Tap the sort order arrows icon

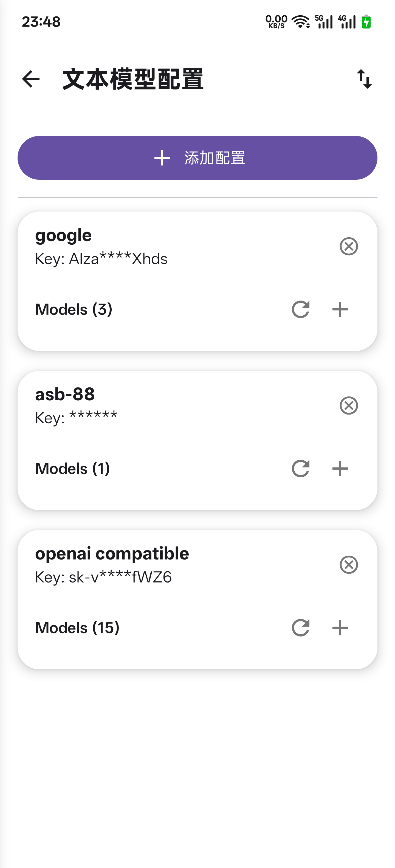point(364,79)
